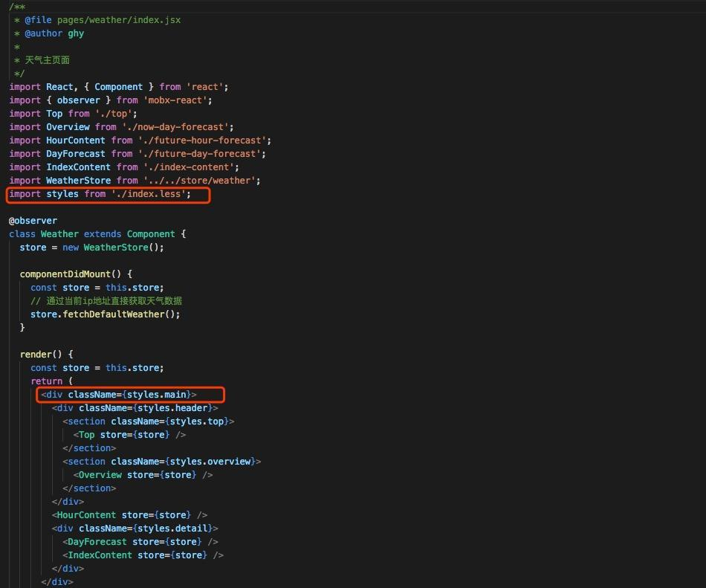Click the comment '通过当前ip地址直接获取天气数据'
Viewport: 706px width, 588px height.
pyautogui.click(x=106, y=301)
